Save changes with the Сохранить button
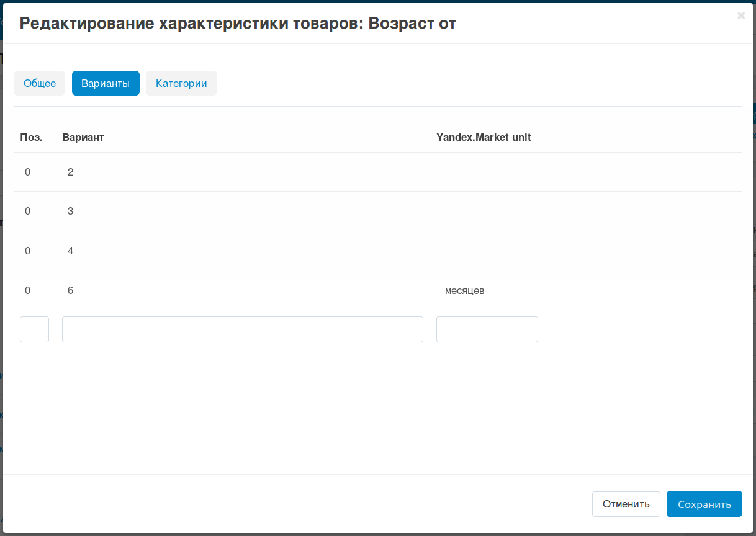 704,504
